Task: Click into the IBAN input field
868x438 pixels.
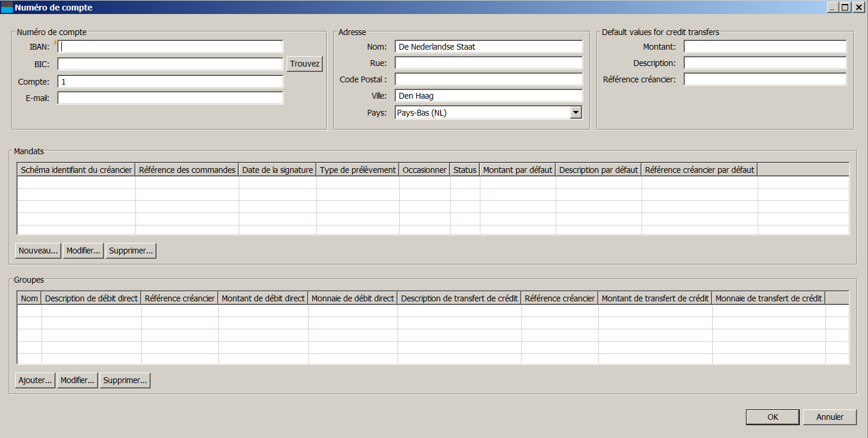Action: [170, 47]
